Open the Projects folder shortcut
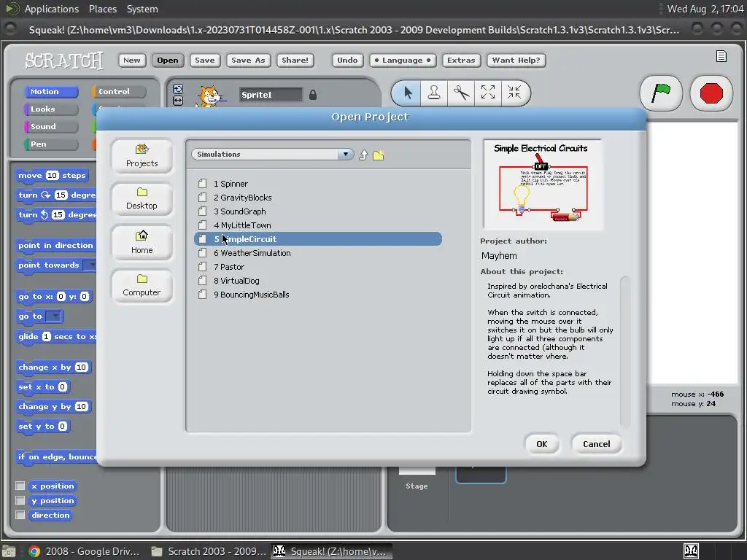 coord(142,156)
